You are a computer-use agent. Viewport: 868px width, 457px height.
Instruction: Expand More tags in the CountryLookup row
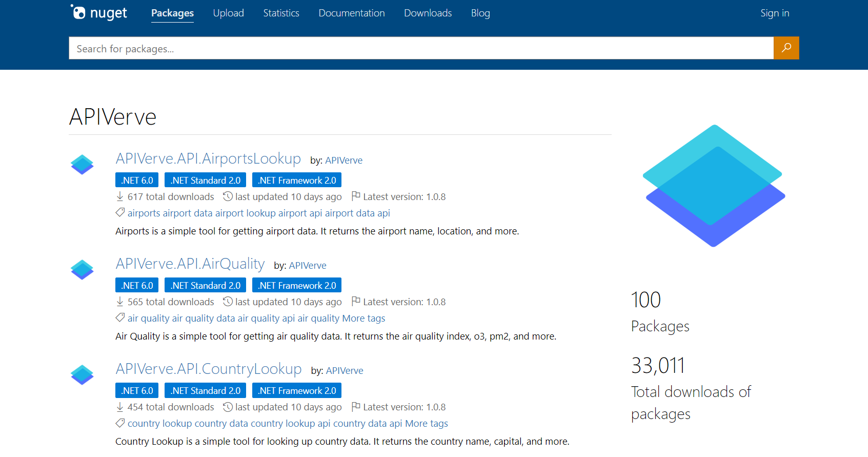click(x=427, y=423)
